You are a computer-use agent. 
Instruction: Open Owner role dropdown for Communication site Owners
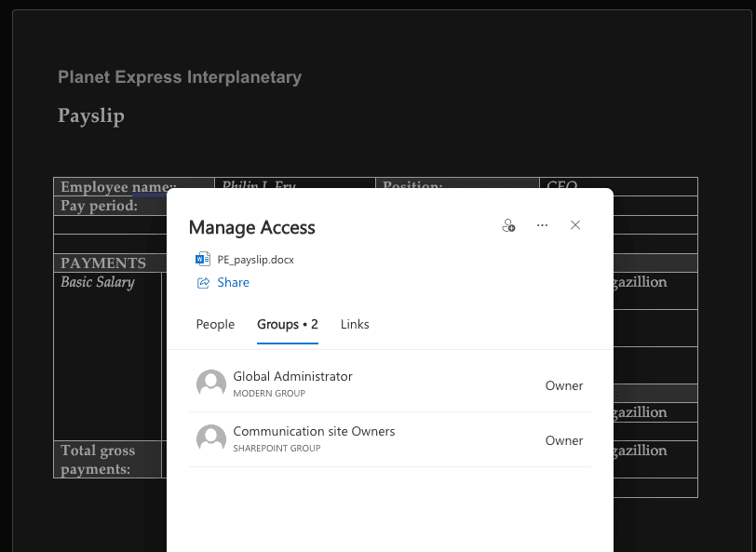(563, 440)
